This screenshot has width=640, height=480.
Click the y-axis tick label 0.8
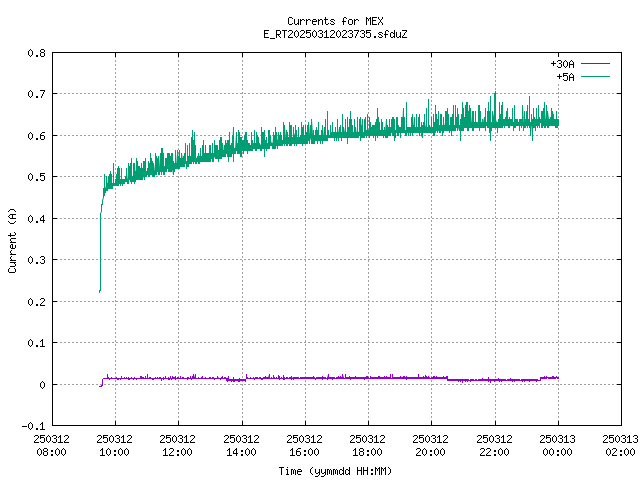pyautogui.click(x=36, y=53)
